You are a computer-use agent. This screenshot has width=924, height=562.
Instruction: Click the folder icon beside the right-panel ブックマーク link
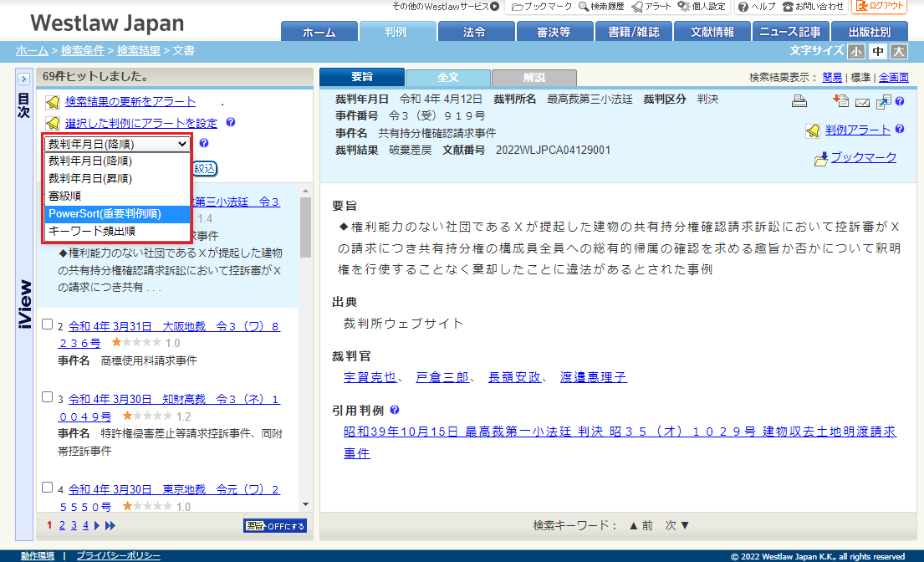click(821, 159)
